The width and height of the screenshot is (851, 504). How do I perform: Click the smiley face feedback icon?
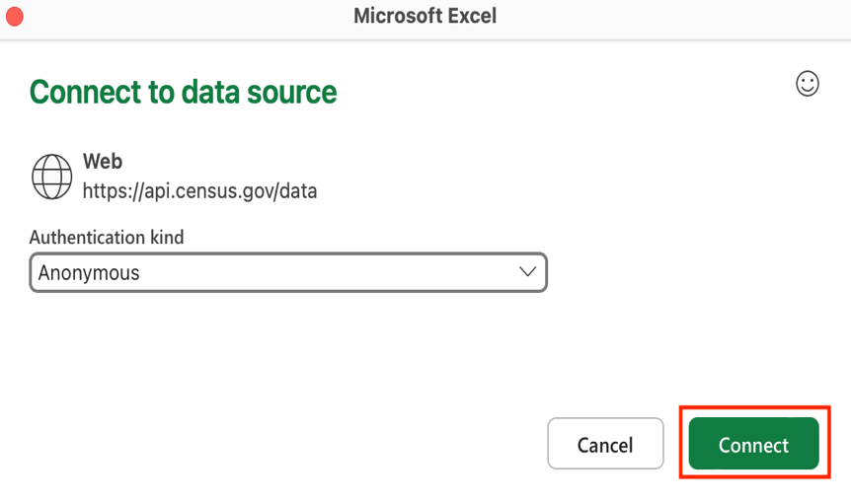[808, 85]
